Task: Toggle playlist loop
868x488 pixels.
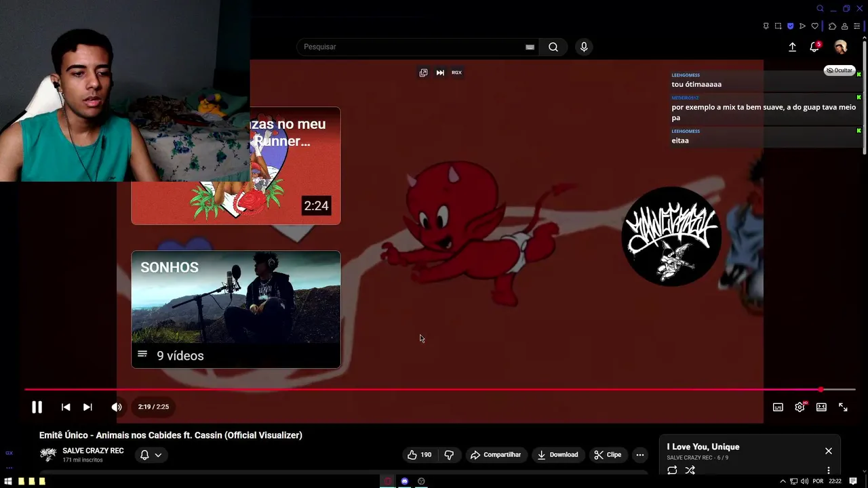Action: [x=672, y=470]
